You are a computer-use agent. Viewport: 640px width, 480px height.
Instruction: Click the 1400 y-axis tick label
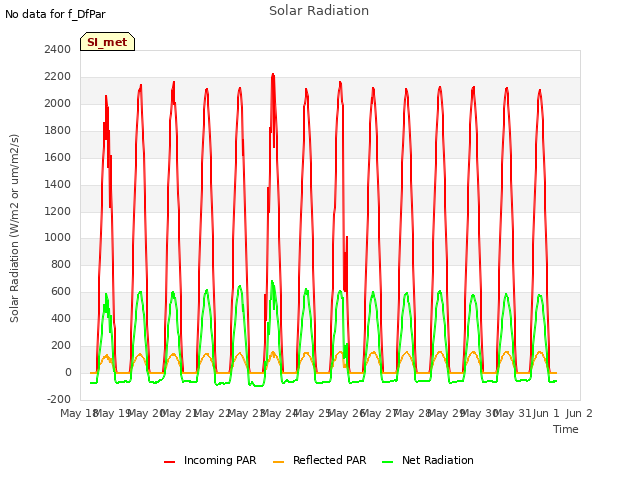tap(58, 184)
